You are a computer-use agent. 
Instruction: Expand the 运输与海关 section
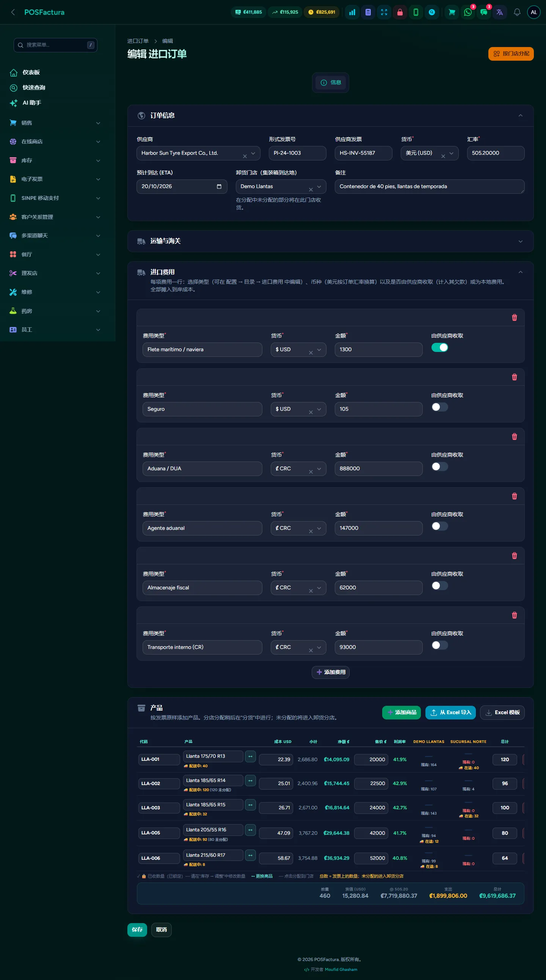click(x=330, y=241)
